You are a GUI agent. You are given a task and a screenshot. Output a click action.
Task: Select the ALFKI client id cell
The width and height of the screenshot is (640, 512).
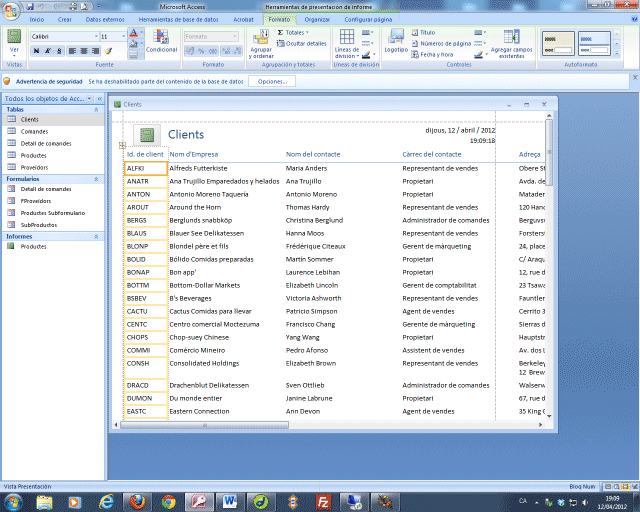click(146, 168)
